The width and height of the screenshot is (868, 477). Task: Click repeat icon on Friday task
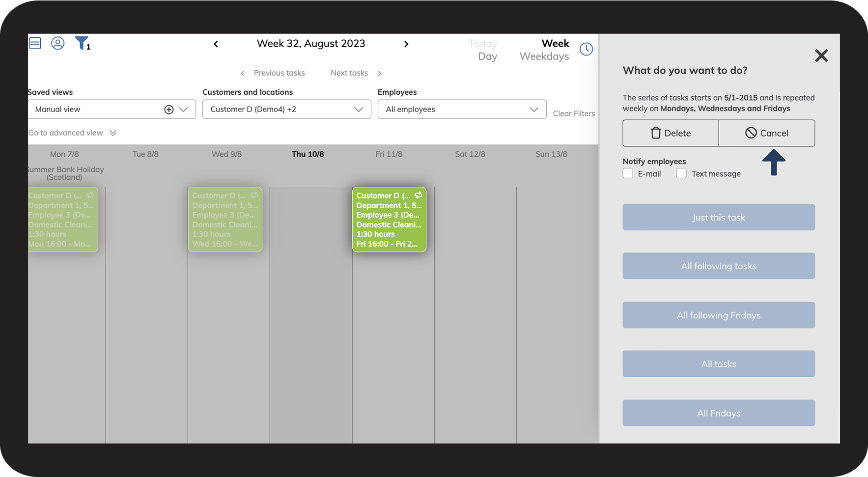click(x=419, y=195)
